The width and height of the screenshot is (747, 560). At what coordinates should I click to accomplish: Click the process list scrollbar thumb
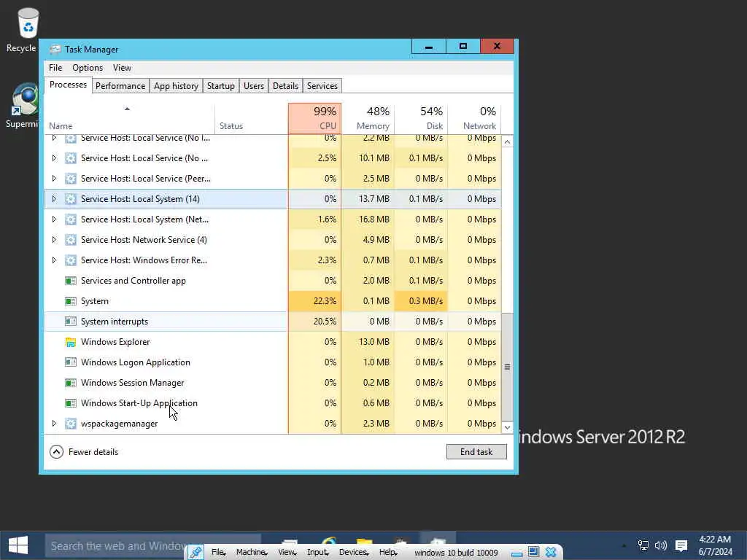pos(508,367)
